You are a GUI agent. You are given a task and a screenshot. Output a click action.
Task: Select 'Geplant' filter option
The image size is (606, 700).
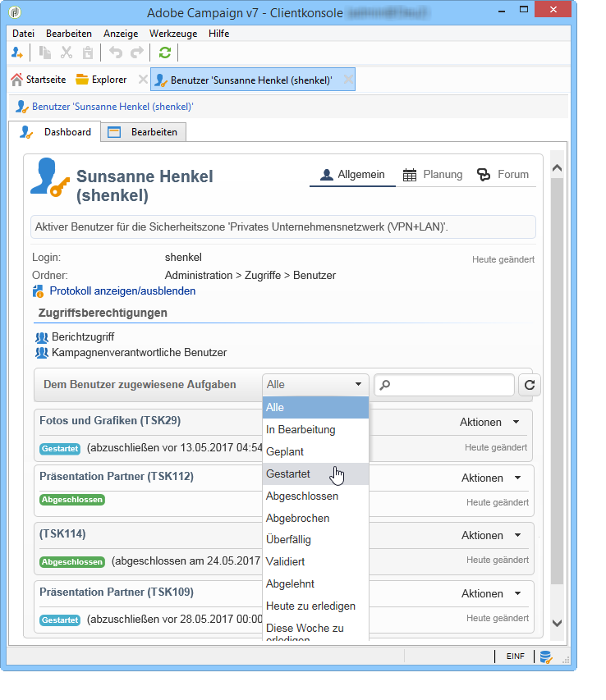315,452
